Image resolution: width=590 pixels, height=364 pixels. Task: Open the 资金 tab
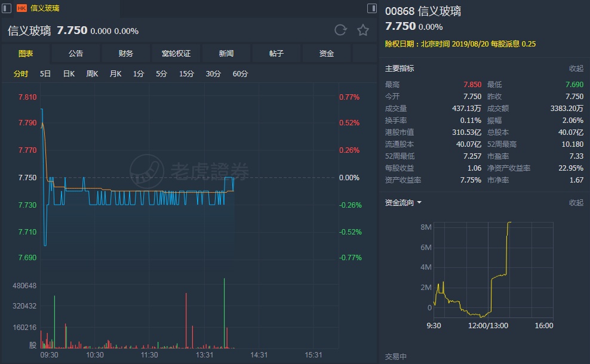(327, 54)
